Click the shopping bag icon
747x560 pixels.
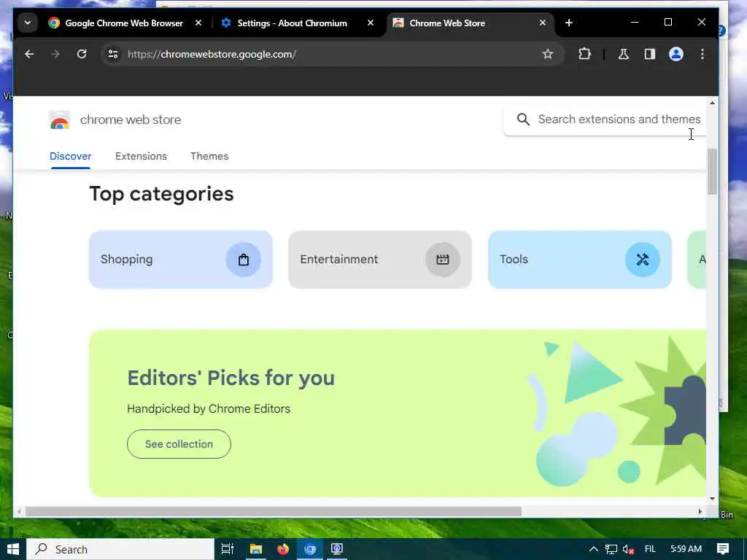click(x=244, y=260)
